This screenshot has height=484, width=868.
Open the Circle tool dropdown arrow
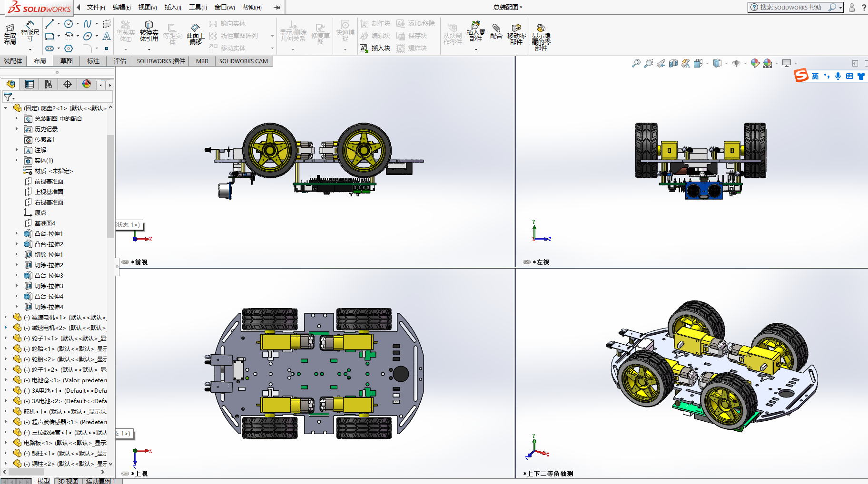point(78,24)
